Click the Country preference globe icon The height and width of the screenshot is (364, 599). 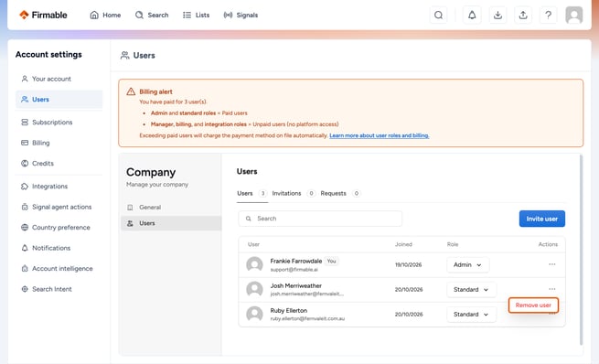25,228
